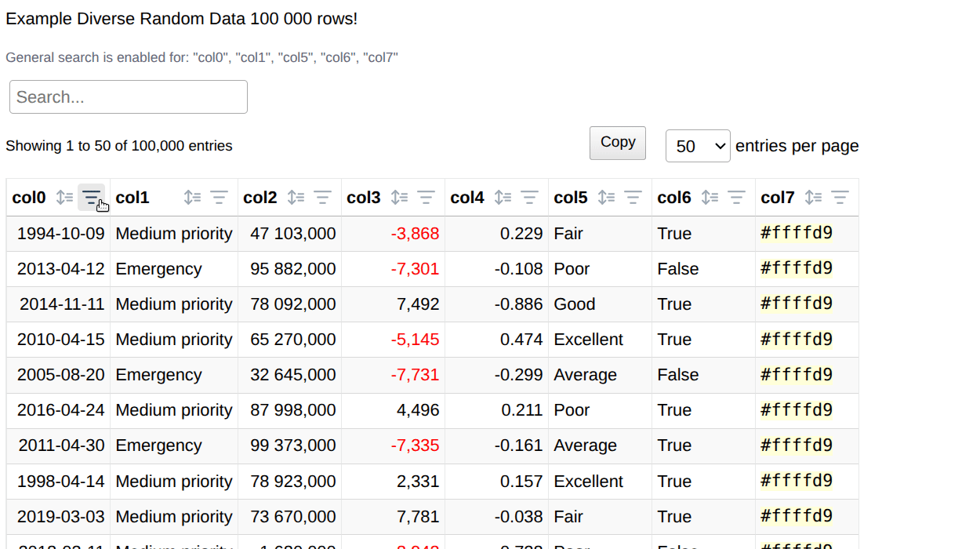980x549 pixels.
Task: Click the red value -7,301
Action: [x=415, y=268]
